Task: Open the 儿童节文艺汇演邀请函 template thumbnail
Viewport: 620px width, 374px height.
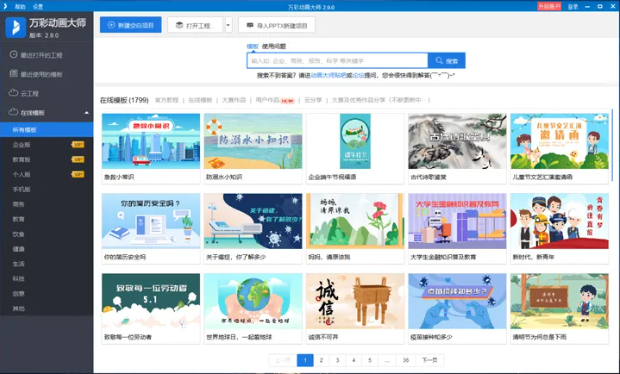Action: coord(560,141)
